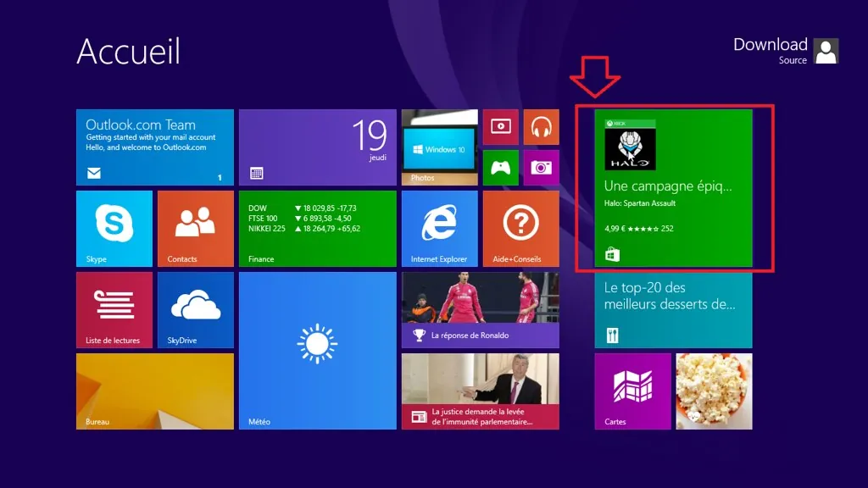Image resolution: width=868 pixels, height=488 pixels.
Task: Open food tile Le top-20 des meilleurs desserts
Action: [x=673, y=310]
